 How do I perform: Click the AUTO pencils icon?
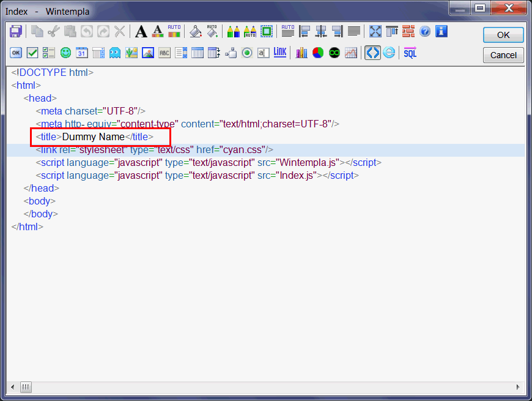click(x=250, y=32)
